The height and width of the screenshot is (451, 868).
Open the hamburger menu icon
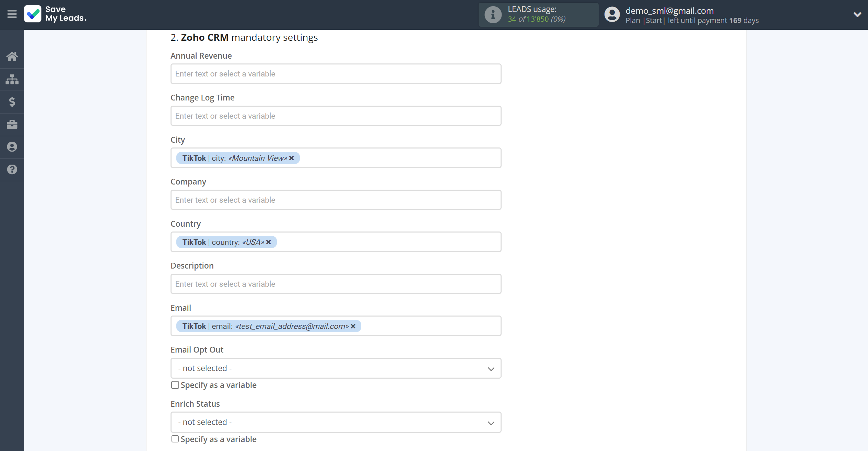[x=12, y=14]
